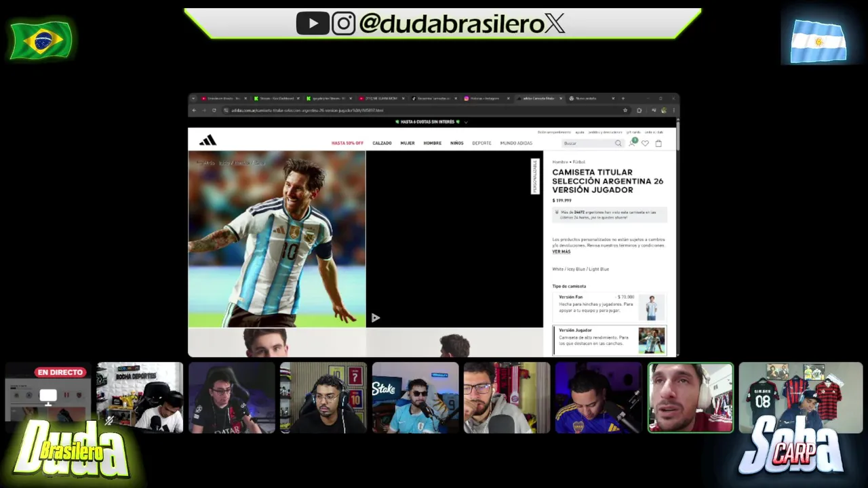Click the EN DIRECTO webcam tile

click(x=47, y=397)
